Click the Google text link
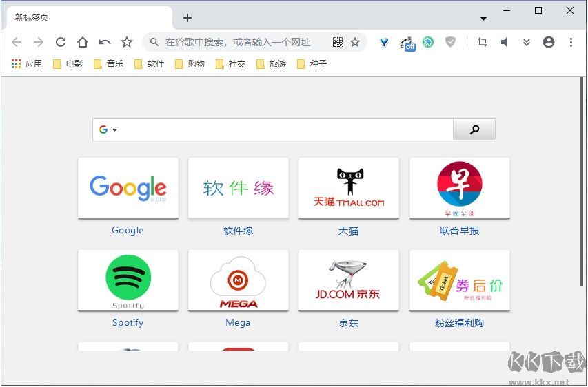 click(128, 231)
